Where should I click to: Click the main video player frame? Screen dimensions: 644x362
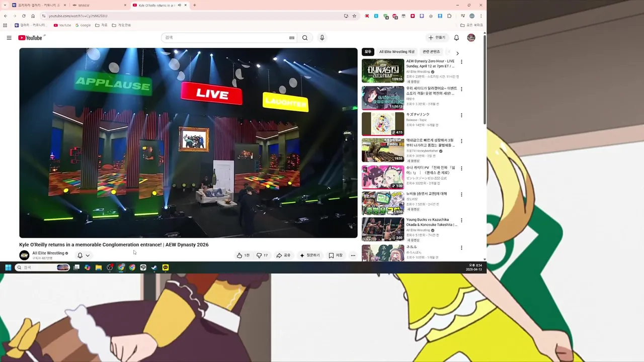click(x=188, y=143)
